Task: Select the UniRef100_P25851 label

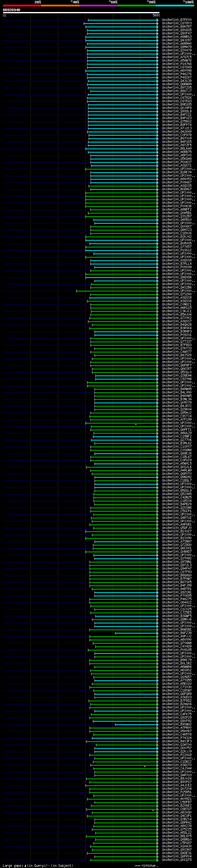Action: (x=176, y=792)
